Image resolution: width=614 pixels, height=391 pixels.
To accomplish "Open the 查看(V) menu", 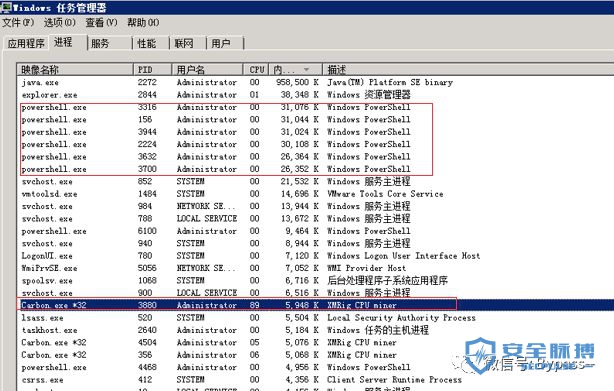I will [101, 23].
